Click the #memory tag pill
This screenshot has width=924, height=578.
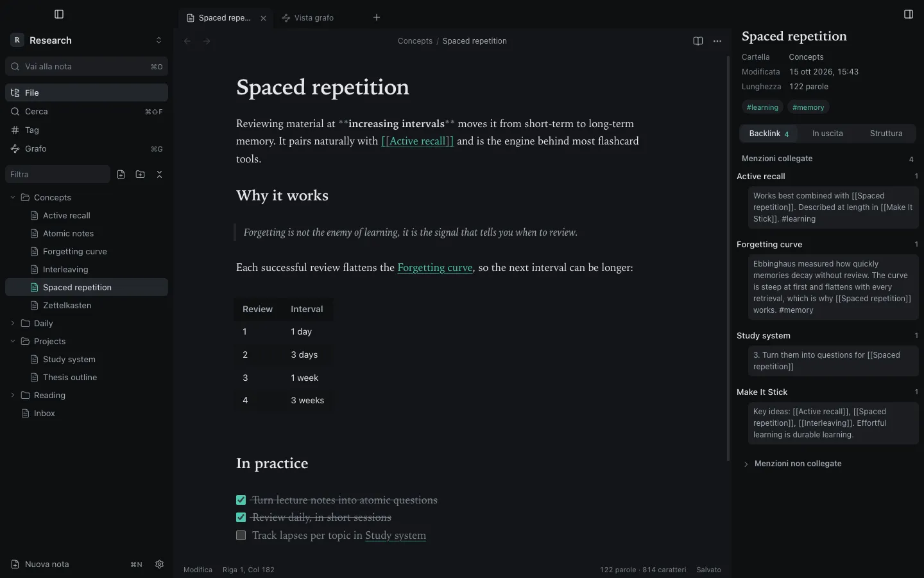(x=809, y=107)
